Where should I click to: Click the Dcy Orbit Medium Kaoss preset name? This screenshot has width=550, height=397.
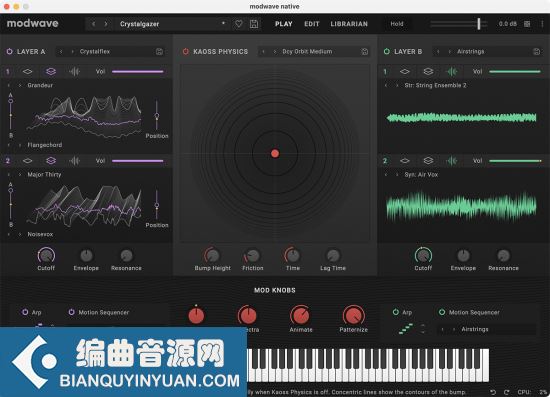point(307,52)
